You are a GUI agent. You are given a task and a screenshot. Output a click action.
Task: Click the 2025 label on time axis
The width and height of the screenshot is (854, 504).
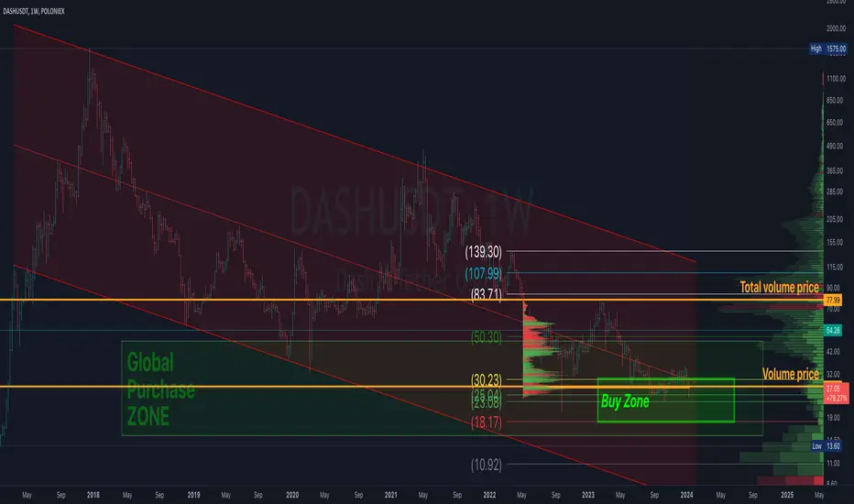click(x=787, y=495)
